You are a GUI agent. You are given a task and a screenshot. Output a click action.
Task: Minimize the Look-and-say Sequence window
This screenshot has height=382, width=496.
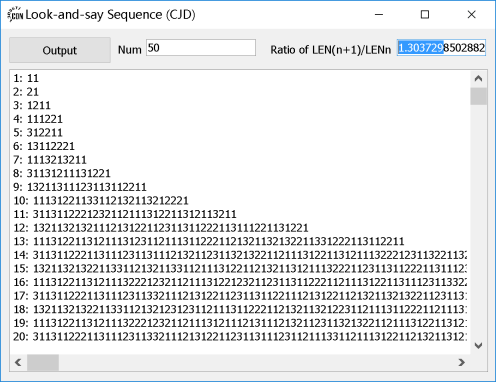coord(379,15)
